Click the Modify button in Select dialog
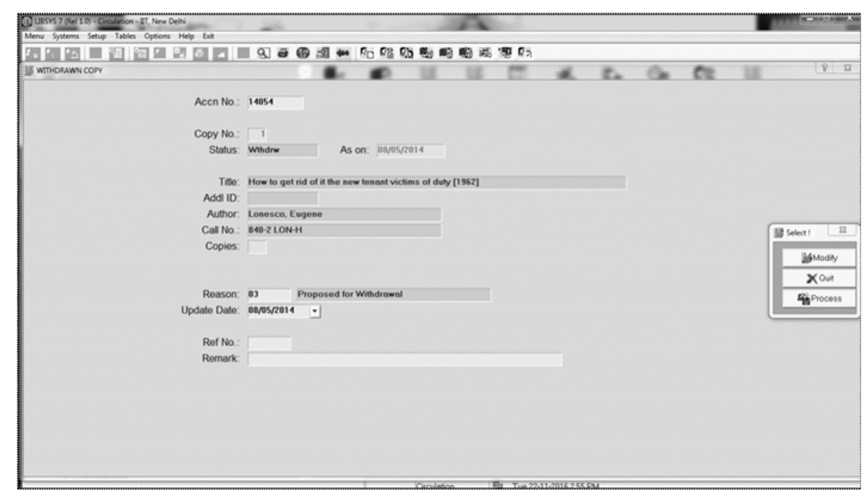The width and height of the screenshot is (868, 491). [819, 257]
